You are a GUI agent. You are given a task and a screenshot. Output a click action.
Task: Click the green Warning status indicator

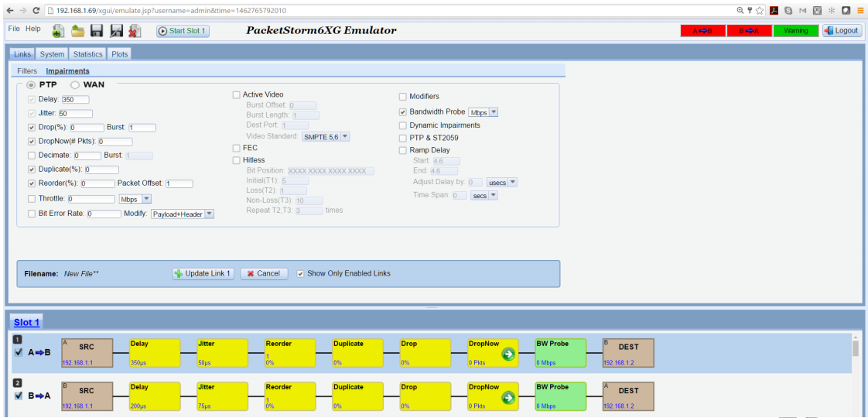(795, 31)
